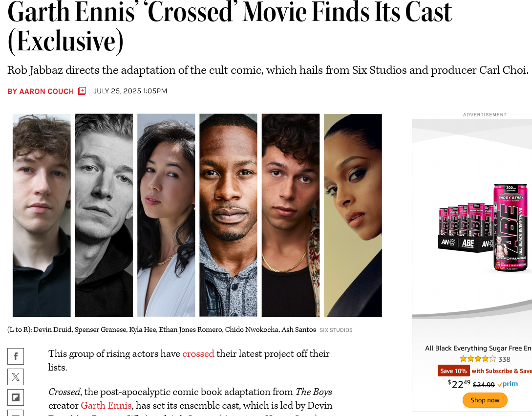Click the Shop now button in the ad
Viewport: 532px width, 416px height.
click(485, 400)
